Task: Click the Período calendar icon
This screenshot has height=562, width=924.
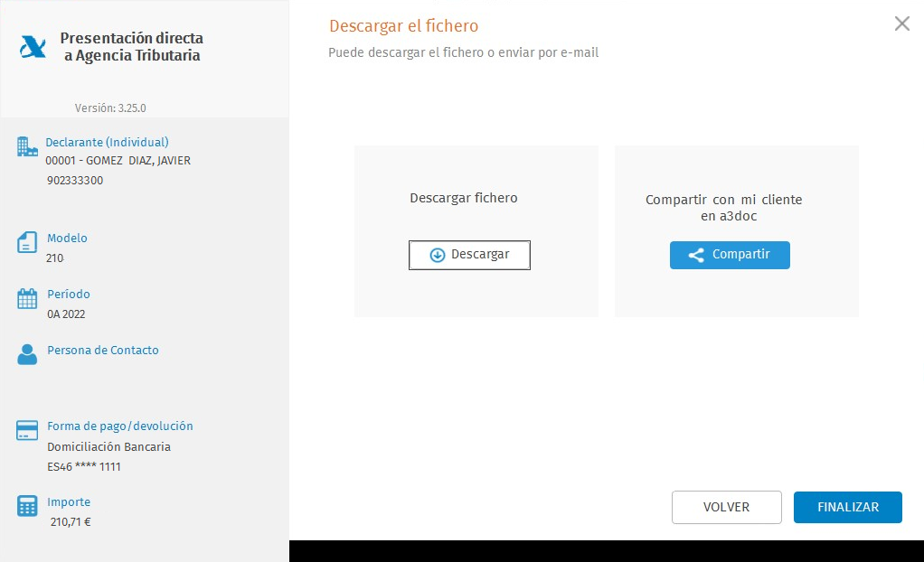Action: (x=27, y=299)
